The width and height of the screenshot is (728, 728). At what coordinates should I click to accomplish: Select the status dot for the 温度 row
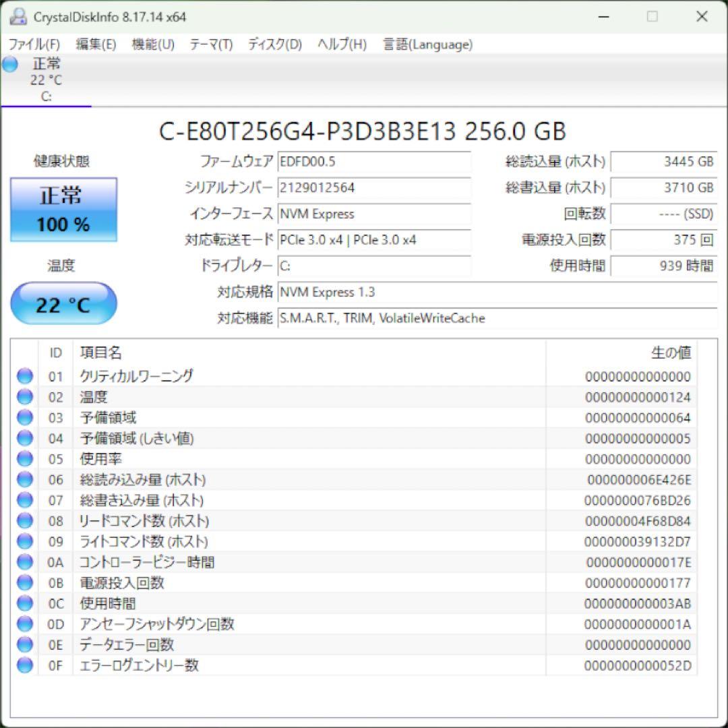[x=24, y=397]
